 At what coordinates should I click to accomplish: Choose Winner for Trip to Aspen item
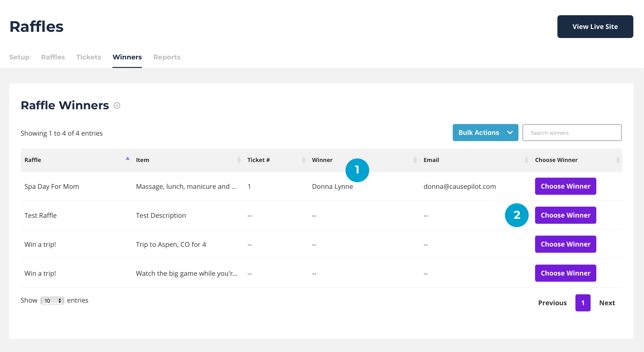pos(565,244)
